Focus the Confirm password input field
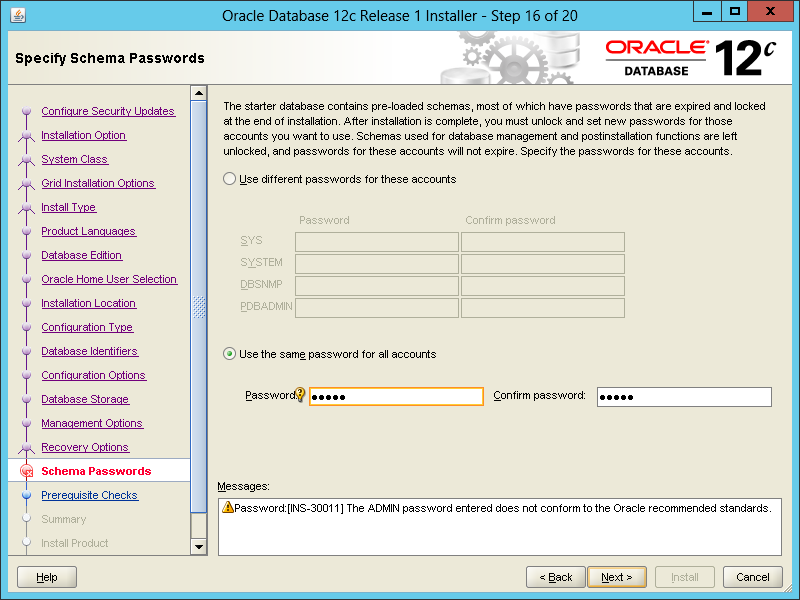 pos(684,396)
